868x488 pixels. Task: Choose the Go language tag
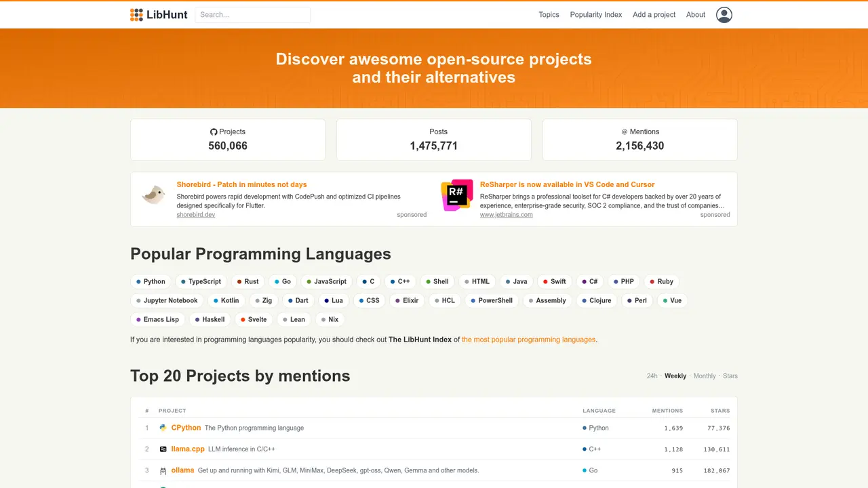(283, 281)
